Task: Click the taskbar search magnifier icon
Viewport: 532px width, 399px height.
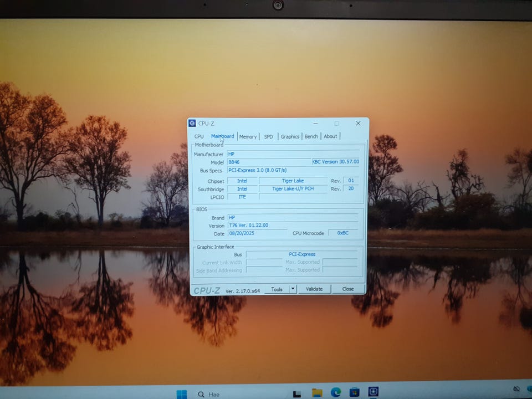Action: click(201, 394)
